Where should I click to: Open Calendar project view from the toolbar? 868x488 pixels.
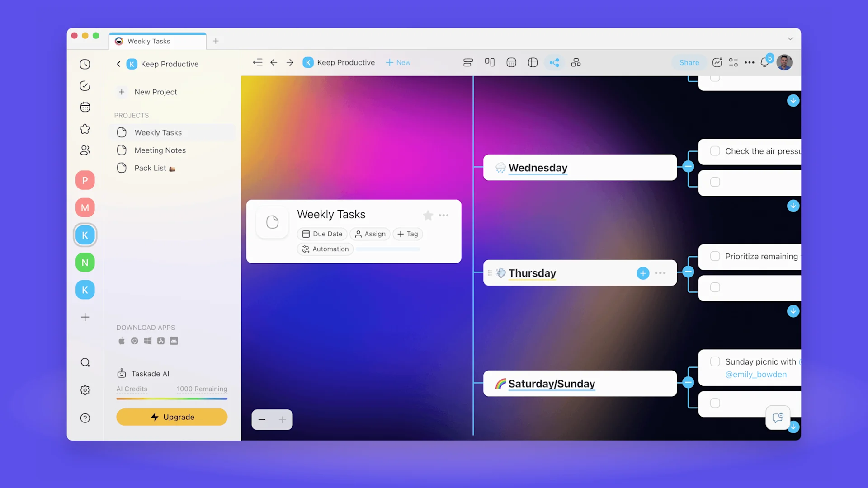click(511, 62)
